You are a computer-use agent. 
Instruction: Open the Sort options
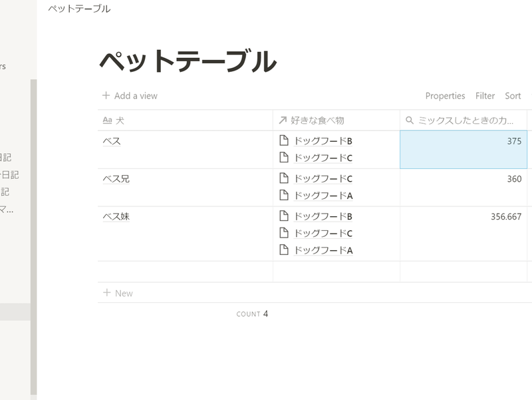click(513, 96)
